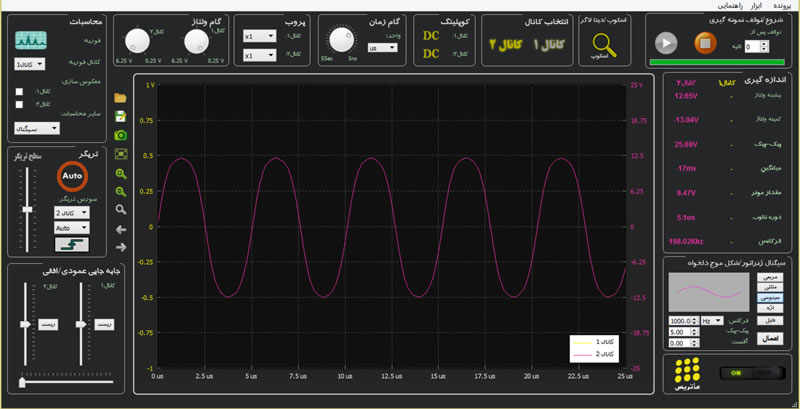Toggle Channel 2 in channel selection

coord(506,44)
